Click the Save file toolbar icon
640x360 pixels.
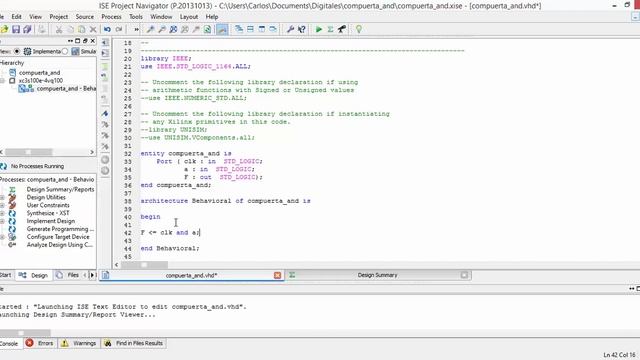[x=16, y=29]
